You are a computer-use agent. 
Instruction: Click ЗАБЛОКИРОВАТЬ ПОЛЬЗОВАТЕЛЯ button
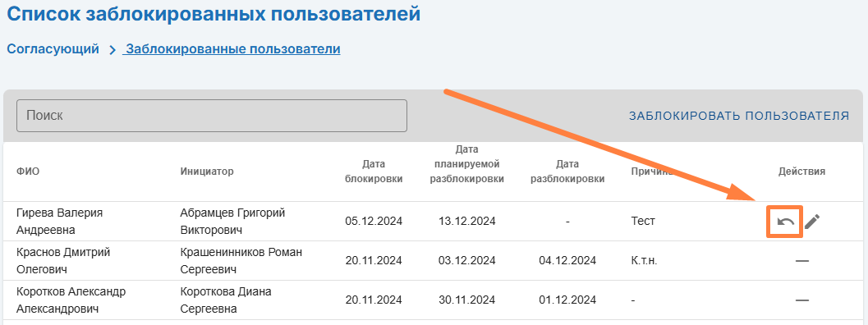click(739, 116)
